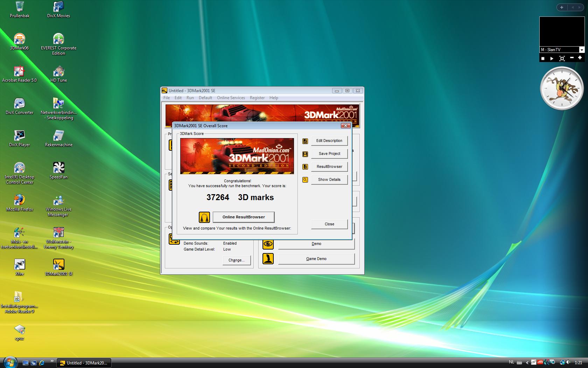The width and height of the screenshot is (588, 368).
Task: Click the Online ResultBrowser button
Action: point(244,217)
